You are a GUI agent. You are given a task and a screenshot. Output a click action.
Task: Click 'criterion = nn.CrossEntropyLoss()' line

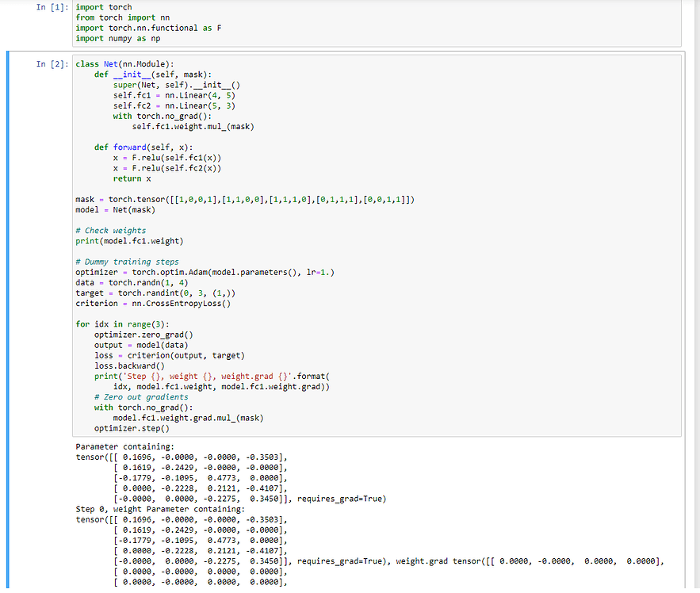tap(153, 304)
